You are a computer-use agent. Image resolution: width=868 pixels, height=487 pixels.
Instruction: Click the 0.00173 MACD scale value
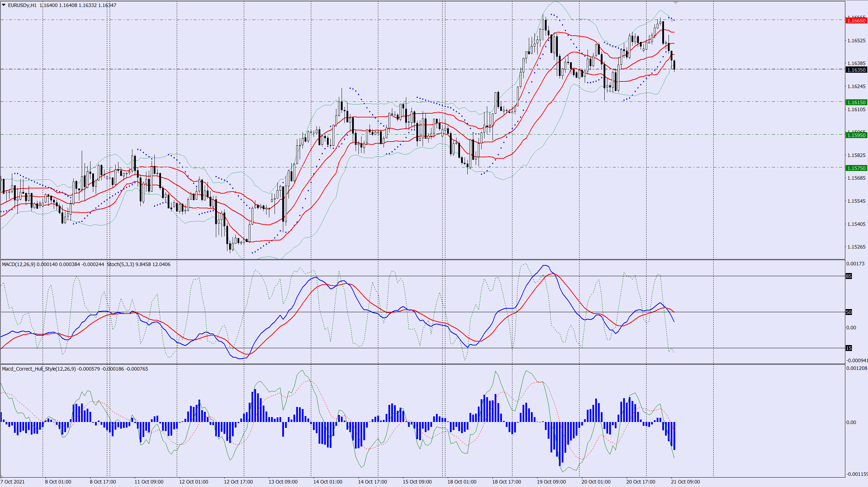(855, 264)
